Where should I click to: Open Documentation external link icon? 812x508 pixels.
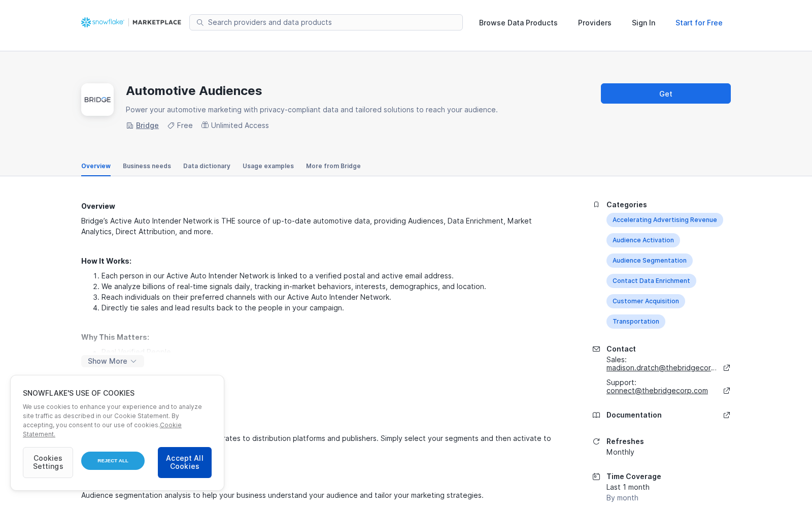tap(727, 415)
